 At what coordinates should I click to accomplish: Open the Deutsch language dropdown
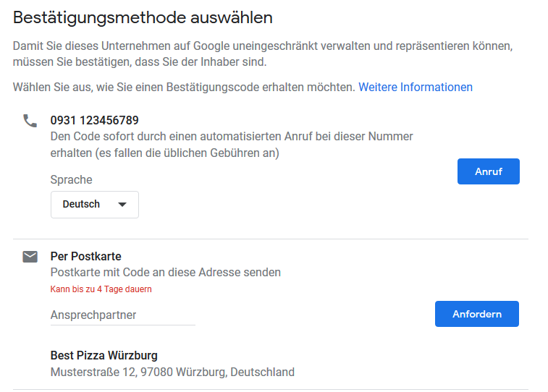coord(94,205)
